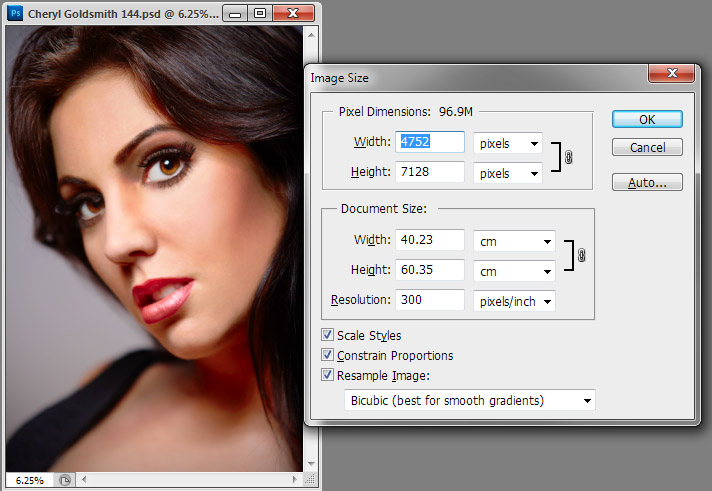
Task: Close the Image Size dialog
Action: (x=672, y=73)
